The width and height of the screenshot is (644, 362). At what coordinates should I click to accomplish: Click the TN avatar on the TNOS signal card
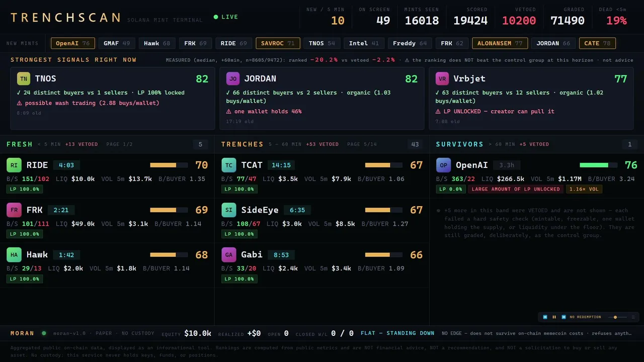click(24, 79)
